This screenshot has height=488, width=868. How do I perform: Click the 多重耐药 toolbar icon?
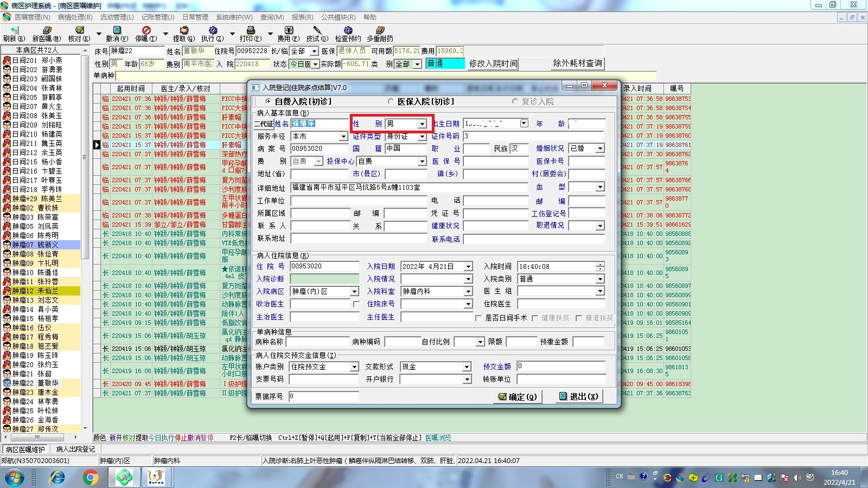tap(380, 34)
